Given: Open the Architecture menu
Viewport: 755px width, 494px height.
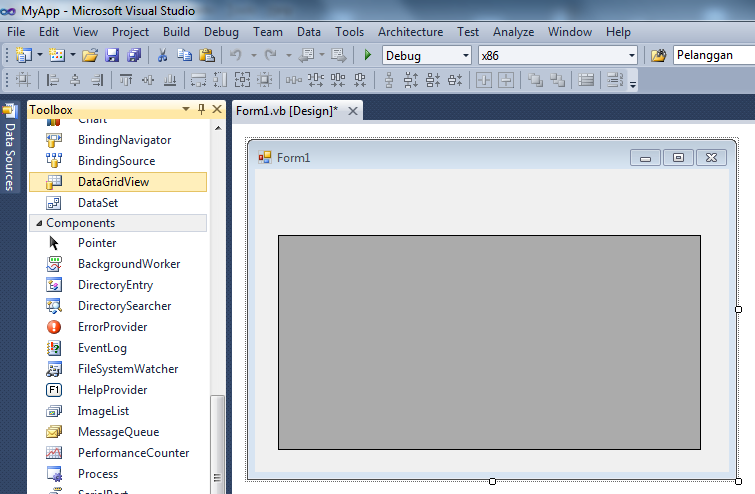Looking at the screenshot, I should (x=410, y=32).
